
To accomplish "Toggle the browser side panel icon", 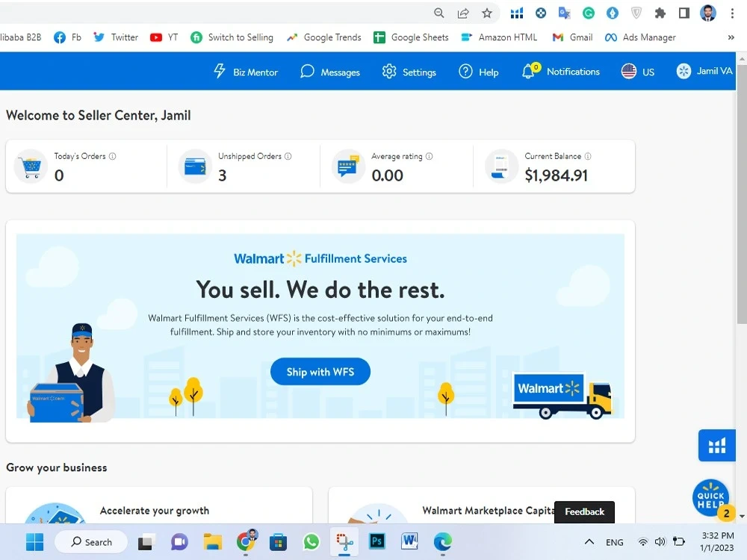I will (684, 13).
